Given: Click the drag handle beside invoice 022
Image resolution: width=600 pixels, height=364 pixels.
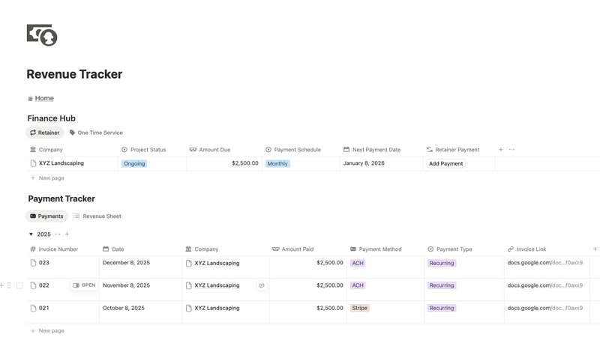Looking at the screenshot, I should tap(9, 285).
